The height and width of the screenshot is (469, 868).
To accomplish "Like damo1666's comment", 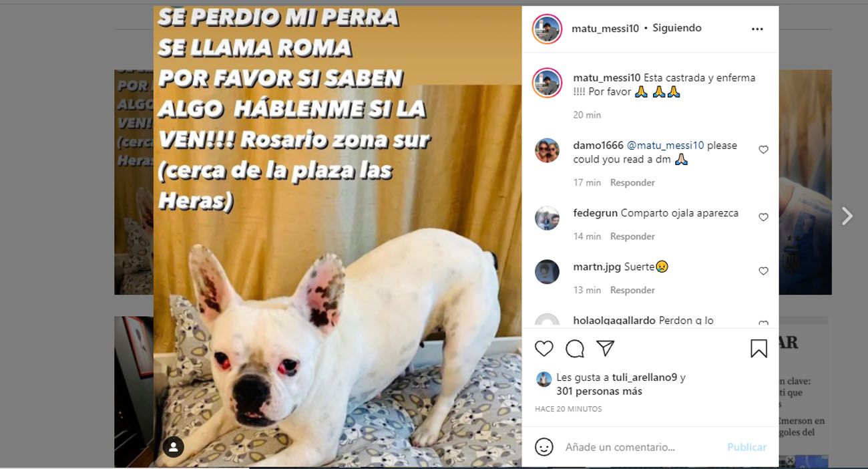I will (763, 150).
